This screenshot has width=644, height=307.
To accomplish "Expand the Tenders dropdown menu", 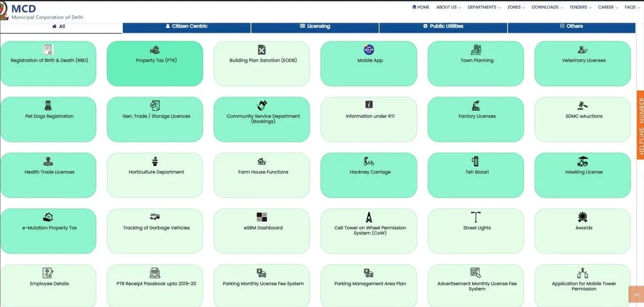I will coord(581,8).
